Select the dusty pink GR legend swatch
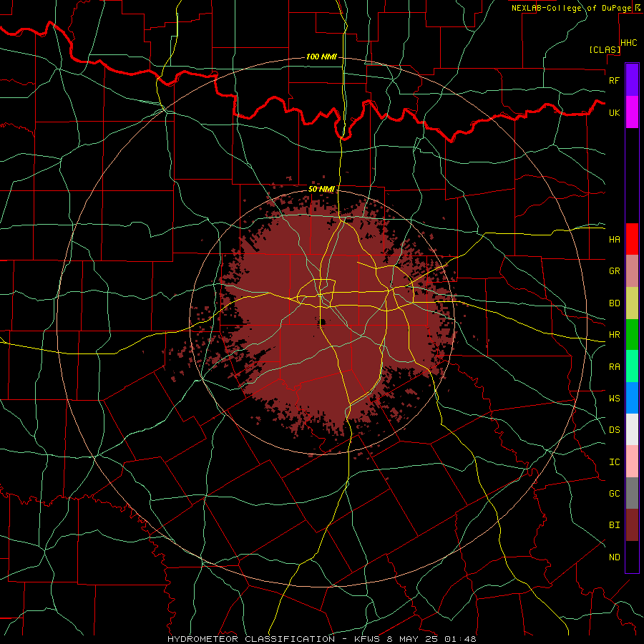644x644 pixels. coord(632,271)
